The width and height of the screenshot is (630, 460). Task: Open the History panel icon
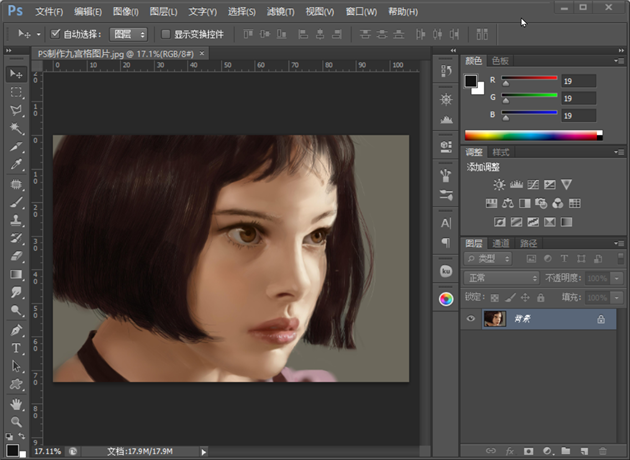[x=446, y=72]
